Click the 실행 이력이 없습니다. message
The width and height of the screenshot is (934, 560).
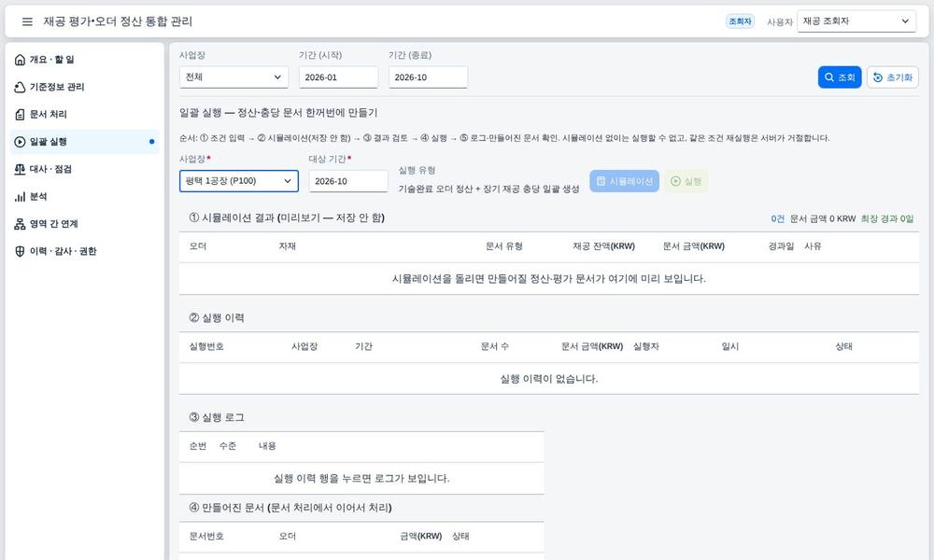coord(548,379)
